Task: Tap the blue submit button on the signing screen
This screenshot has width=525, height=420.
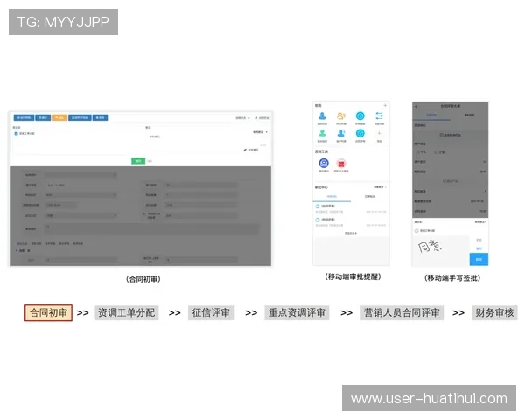Action: tap(479, 259)
